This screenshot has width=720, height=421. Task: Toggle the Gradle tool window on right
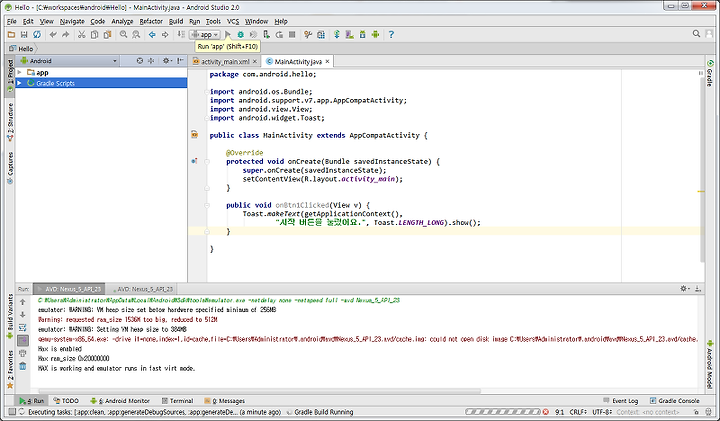tap(710, 73)
